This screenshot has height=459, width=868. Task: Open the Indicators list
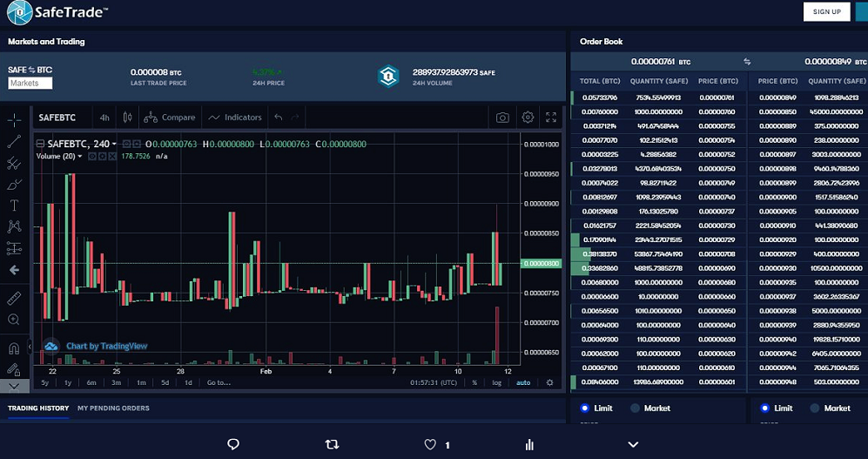click(x=235, y=118)
